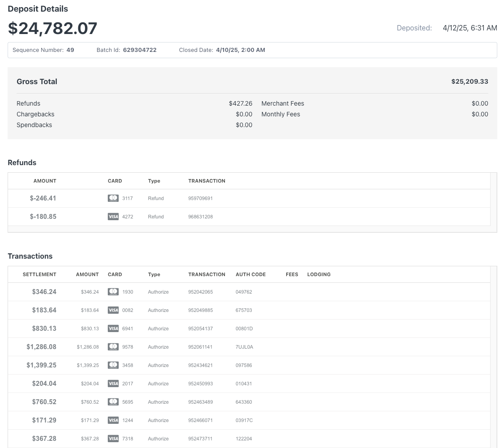Click auth code 049762
504x448 pixels.
click(244, 292)
